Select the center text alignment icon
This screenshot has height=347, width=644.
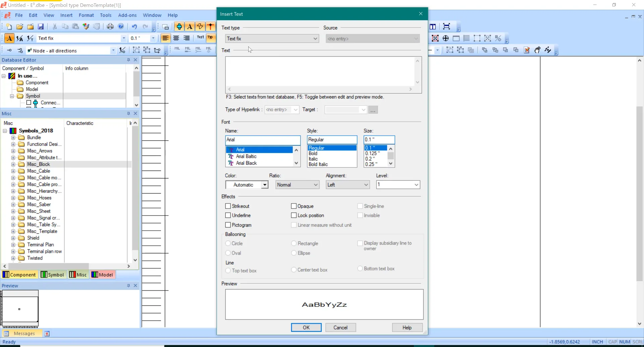(x=176, y=38)
